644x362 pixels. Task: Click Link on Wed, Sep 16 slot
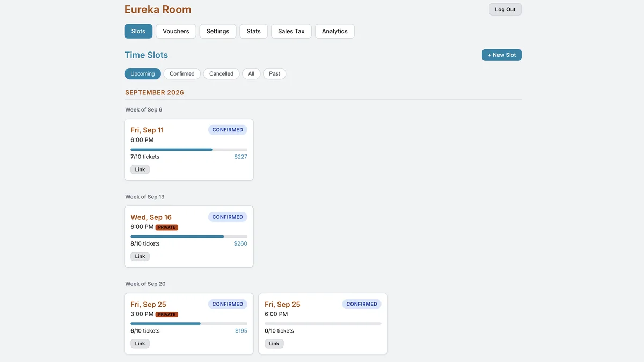[x=140, y=256]
